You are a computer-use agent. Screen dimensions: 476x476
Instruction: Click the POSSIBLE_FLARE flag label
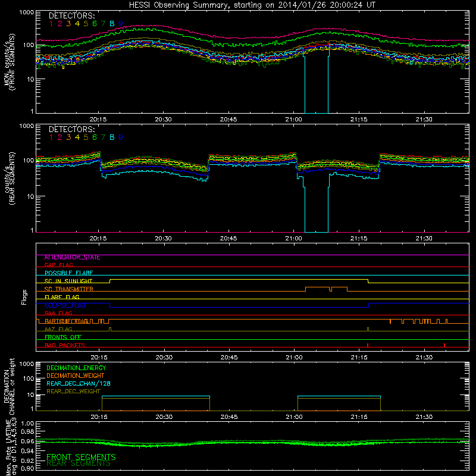tap(68, 273)
